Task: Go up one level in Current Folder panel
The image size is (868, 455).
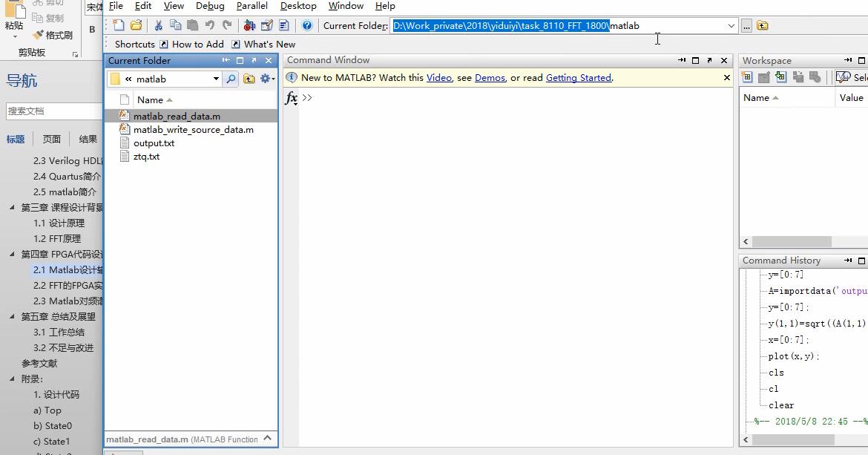Action: pyautogui.click(x=249, y=79)
